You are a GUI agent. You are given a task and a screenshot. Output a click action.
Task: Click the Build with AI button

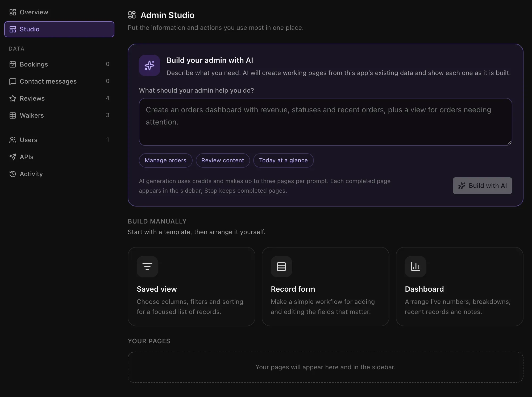482,186
